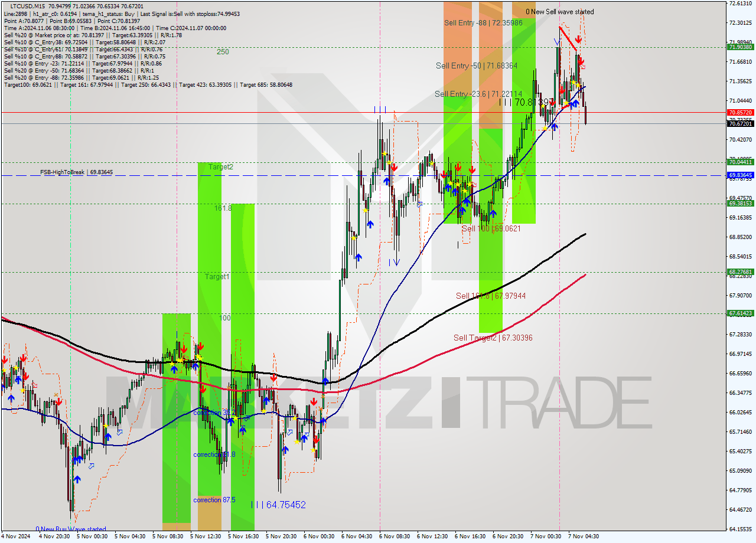Click the 66.97145 price axis value

pos(741,354)
